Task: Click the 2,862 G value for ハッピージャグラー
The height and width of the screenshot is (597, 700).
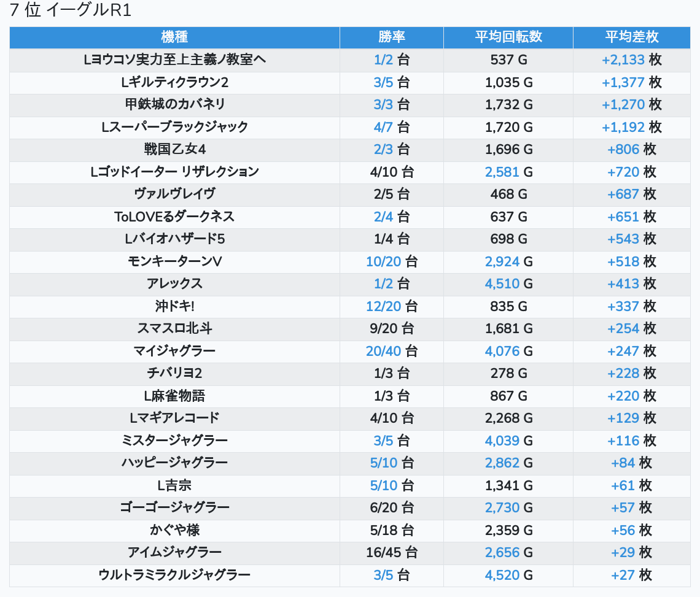Action: pos(508,463)
